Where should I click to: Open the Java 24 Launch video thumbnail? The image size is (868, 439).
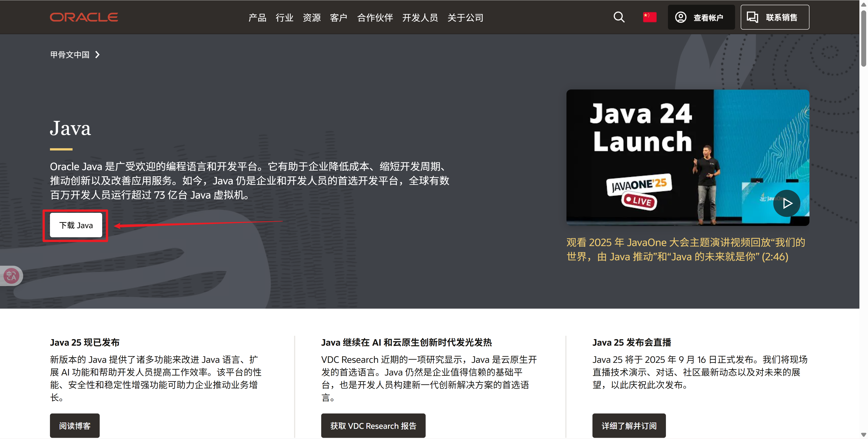[687, 157]
